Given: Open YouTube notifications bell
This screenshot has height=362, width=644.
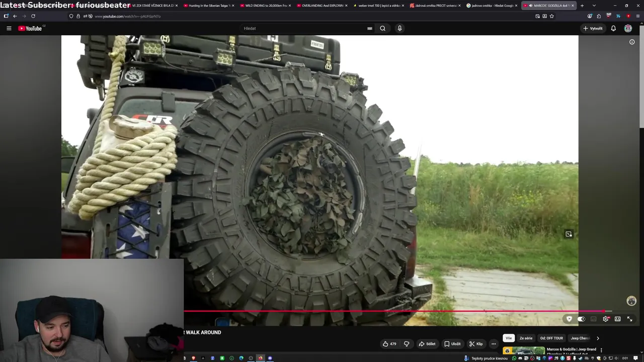Looking at the screenshot, I should coord(613,28).
